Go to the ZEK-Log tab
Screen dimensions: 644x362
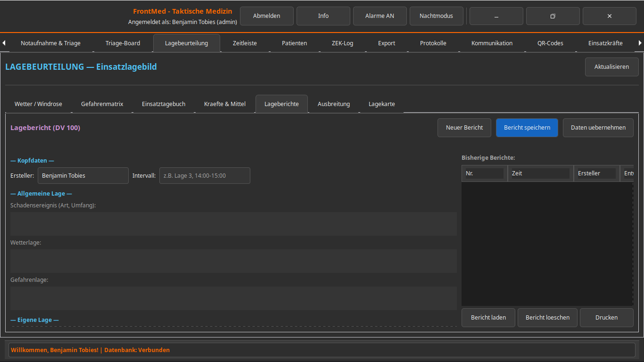pos(342,43)
